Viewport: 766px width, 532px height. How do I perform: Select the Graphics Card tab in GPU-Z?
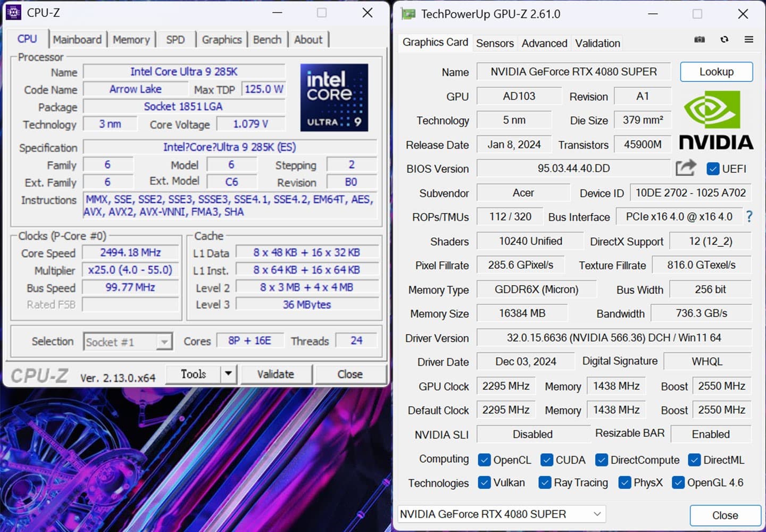coord(435,42)
